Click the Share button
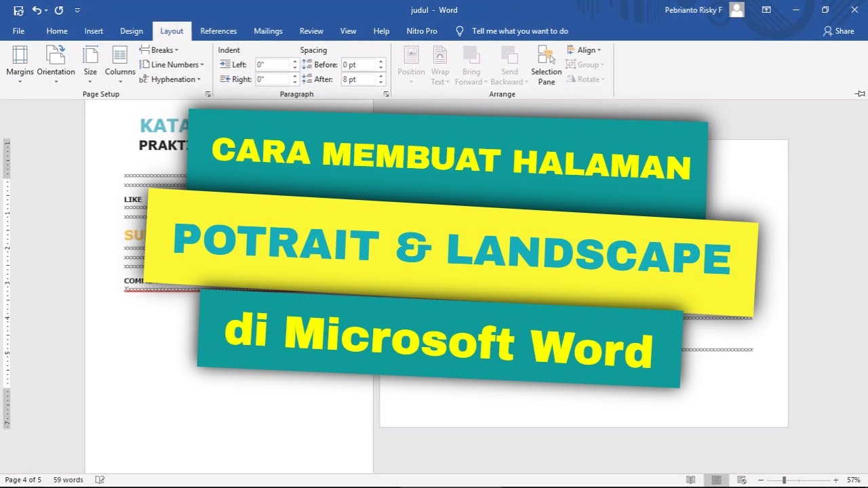Screen dimensions: 868x488 point(838,31)
